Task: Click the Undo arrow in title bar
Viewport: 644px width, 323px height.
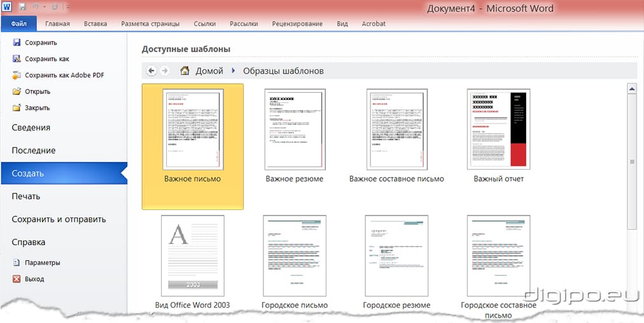Action: (x=37, y=8)
